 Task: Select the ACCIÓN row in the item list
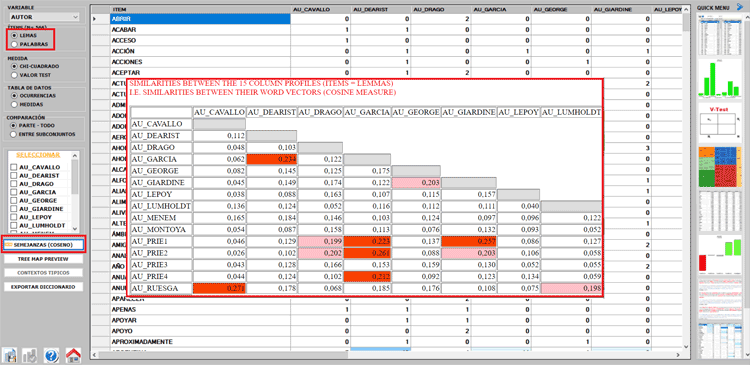point(199,51)
